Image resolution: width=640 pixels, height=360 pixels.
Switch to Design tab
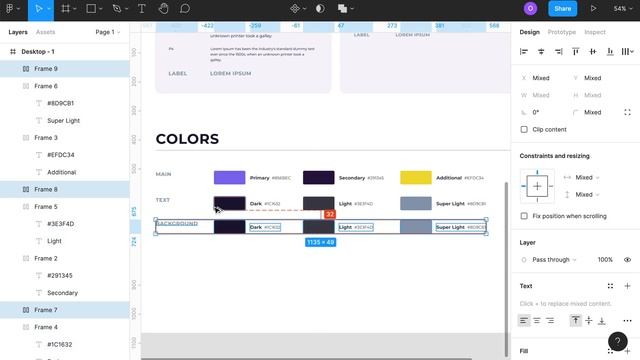(x=529, y=32)
